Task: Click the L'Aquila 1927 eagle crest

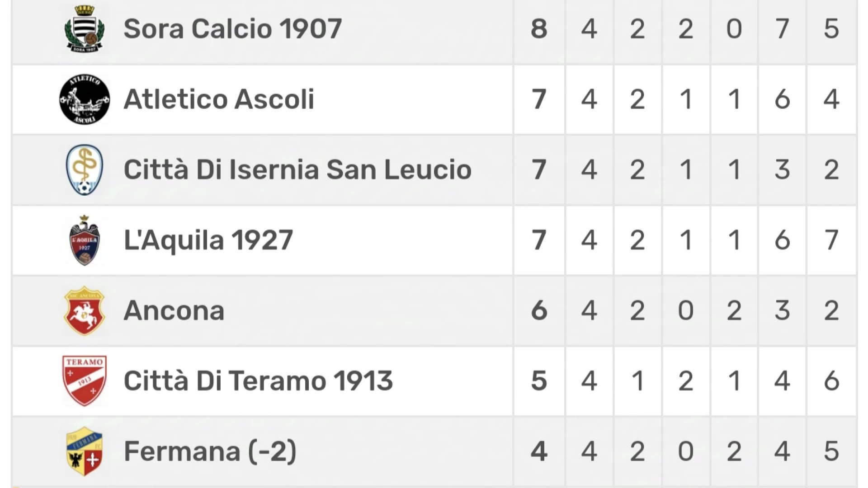Action: (85, 240)
